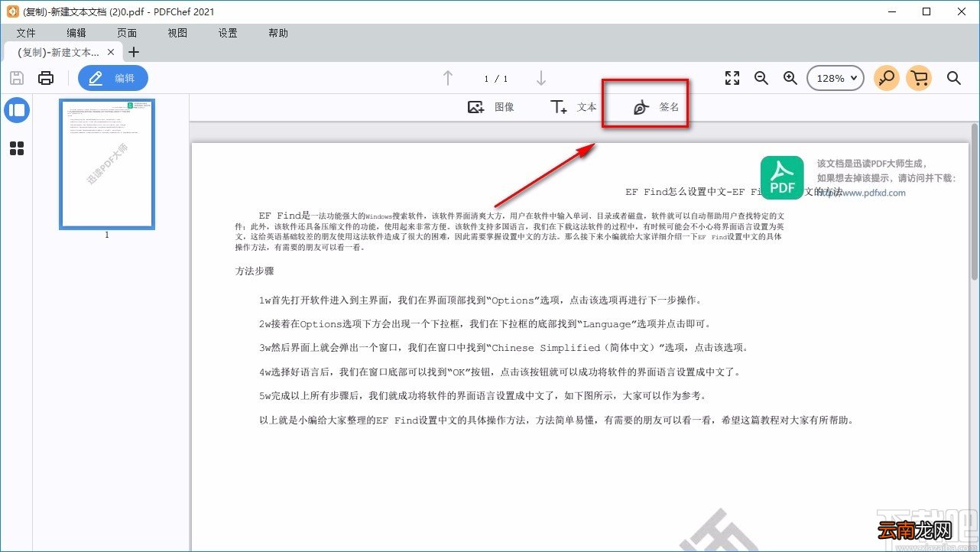Open the 文件 menu

pos(26,33)
